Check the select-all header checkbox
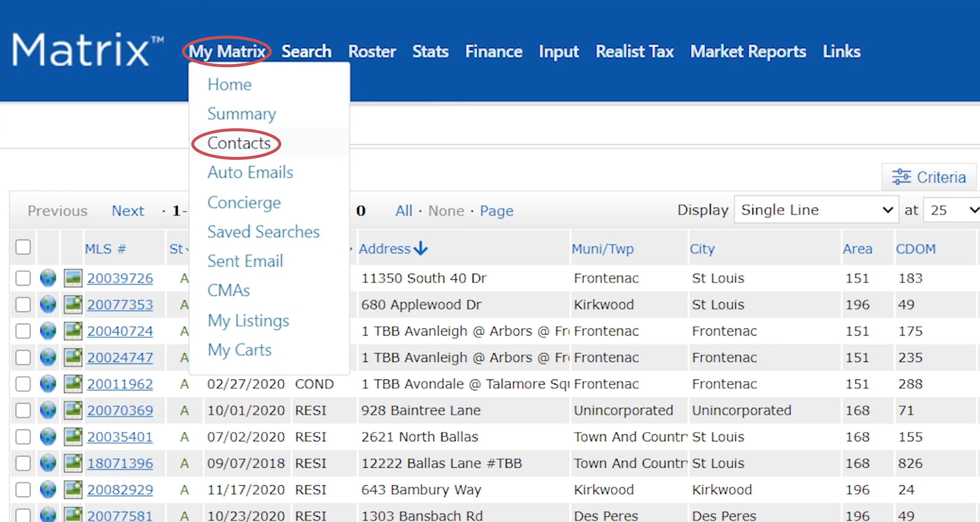This screenshot has height=522, width=980. tap(23, 247)
